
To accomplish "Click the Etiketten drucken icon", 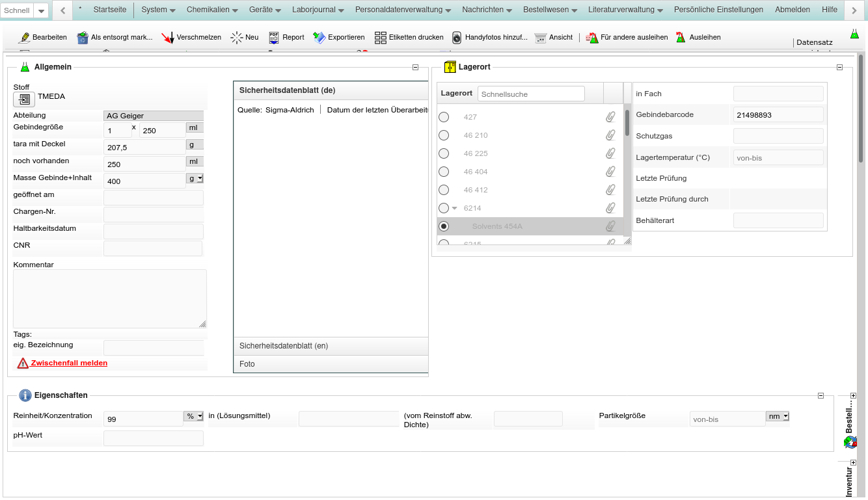I will coord(381,38).
